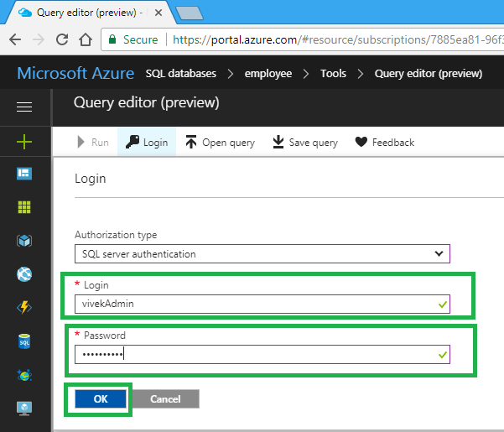Screen dimensions: 504x432
Task: Click the browser Back arrow
Action: click(x=15, y=39)
